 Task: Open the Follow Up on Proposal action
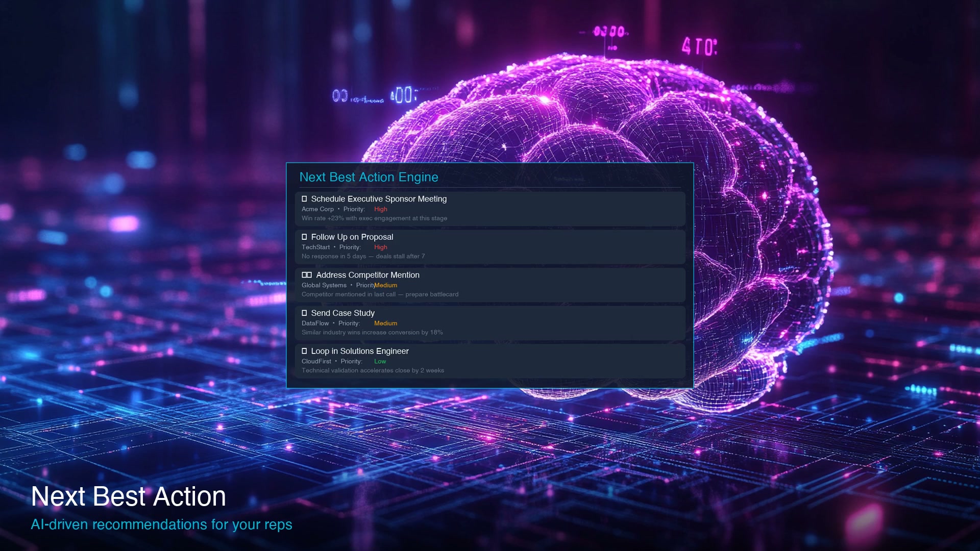(352, 237)
